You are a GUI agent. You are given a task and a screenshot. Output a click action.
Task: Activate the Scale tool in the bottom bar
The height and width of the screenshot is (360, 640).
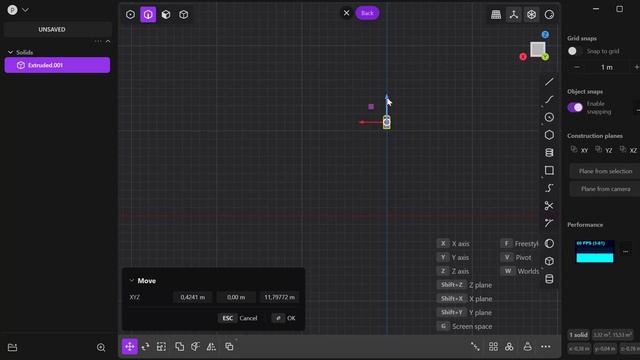[x=162, y=347]
